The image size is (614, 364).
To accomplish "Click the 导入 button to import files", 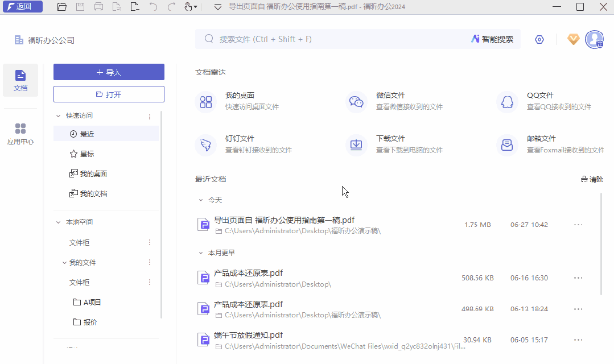I will tap(108, 72).
